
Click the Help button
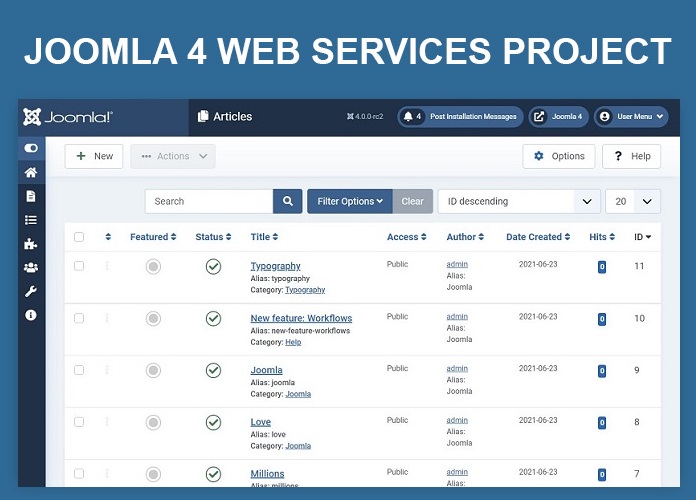pos(632,156)
